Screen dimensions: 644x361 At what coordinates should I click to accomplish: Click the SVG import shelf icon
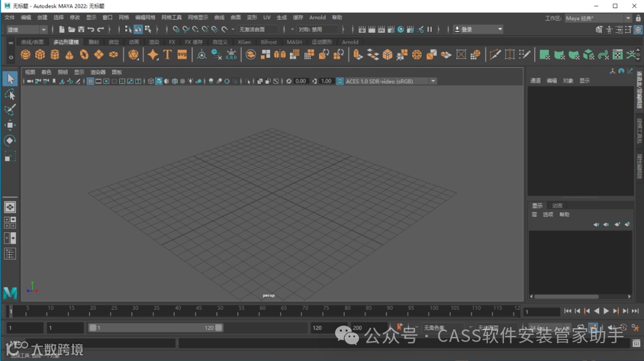click(182, 55)
